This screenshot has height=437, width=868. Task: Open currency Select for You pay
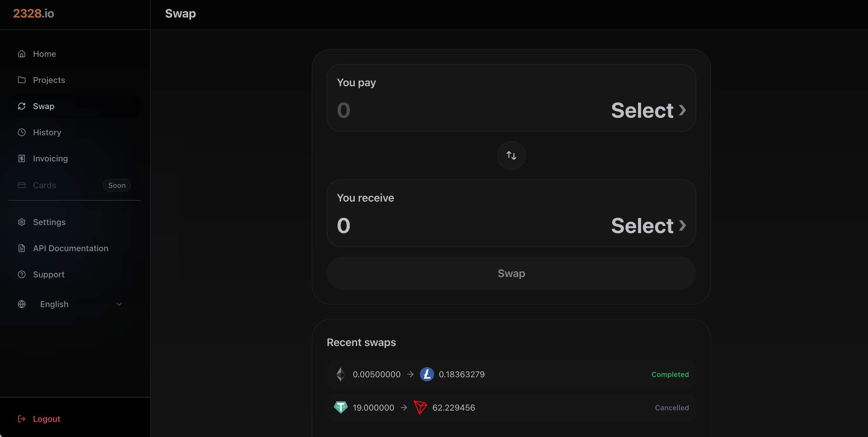point(648,110)
